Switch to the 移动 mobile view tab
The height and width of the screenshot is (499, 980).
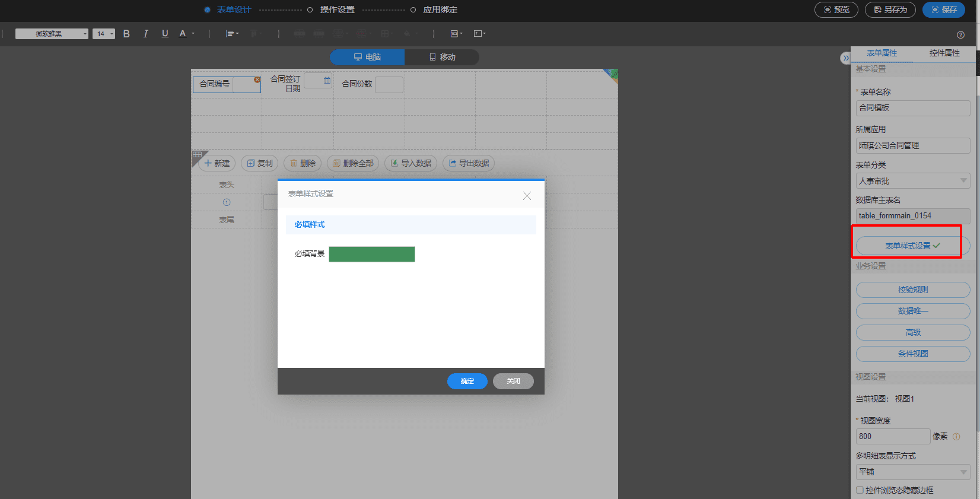coord(442,57)
